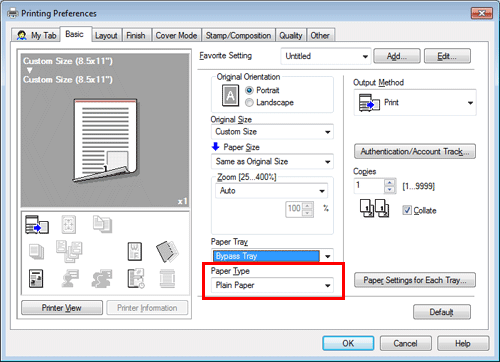Click the [1...9999] copies range text
Screen dimensions: 500x362
419,186
